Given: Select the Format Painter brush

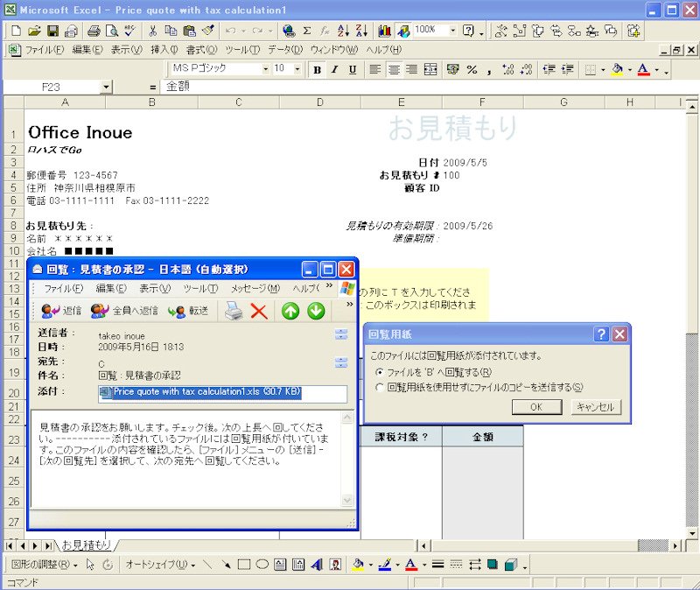Looking at the screenshot, I should (208, 31).
